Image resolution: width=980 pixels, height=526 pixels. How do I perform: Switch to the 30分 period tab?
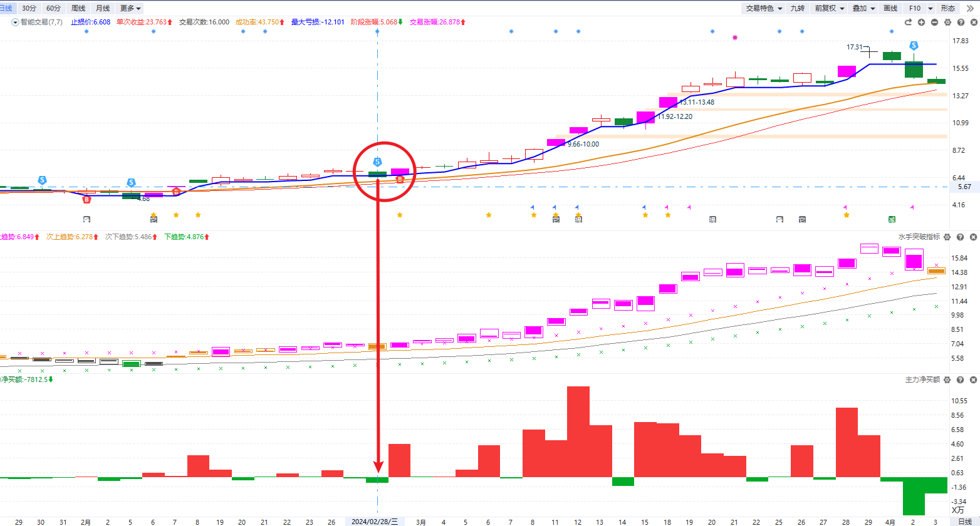(x=29, y=8)
